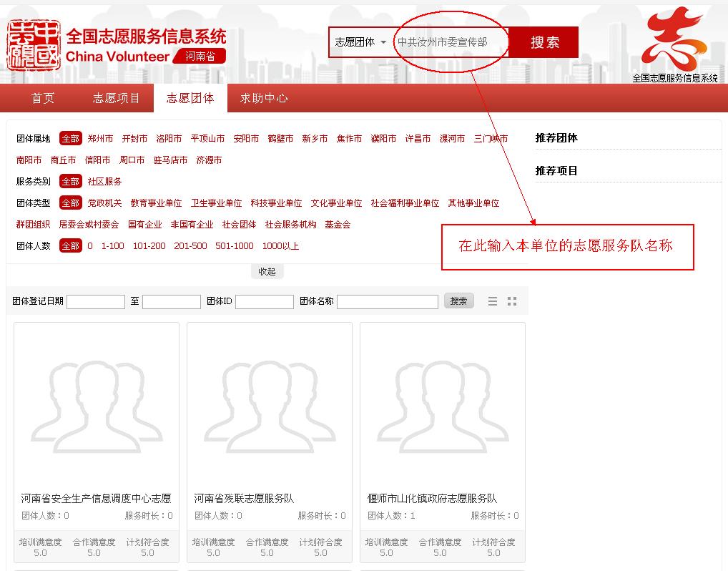Image resolution: width=728 pixels, height=571 pixels.
Task: Select 全部 filter for 团体属地
Action: 70,139
